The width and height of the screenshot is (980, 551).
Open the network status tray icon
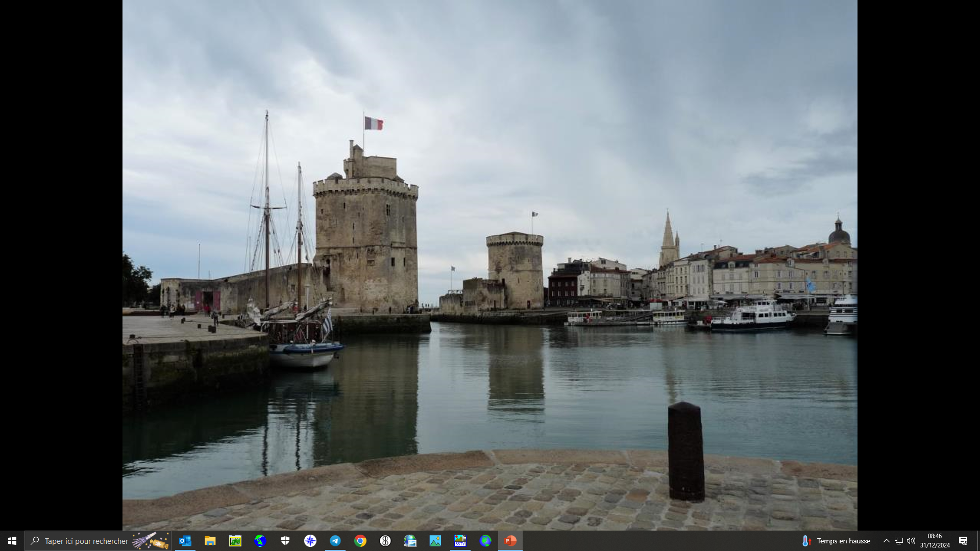click(899, 541)
